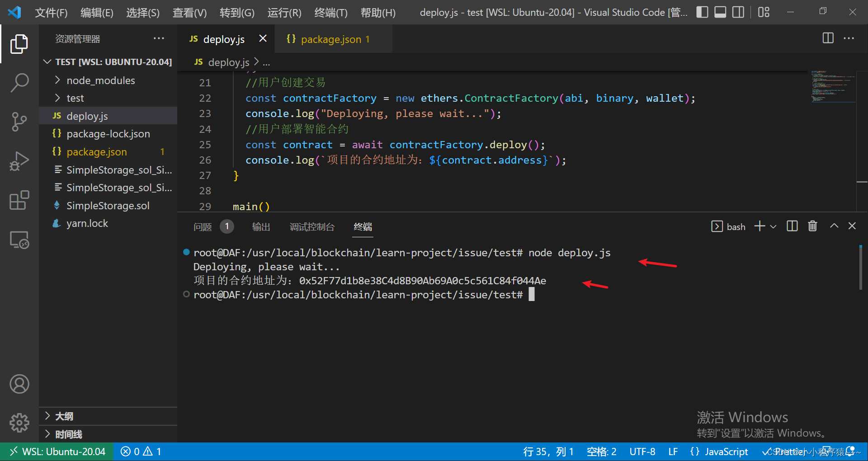This screenshot has height=461, width=868.
Task: Click line number 25 in gutter
Action: point(205,145)
